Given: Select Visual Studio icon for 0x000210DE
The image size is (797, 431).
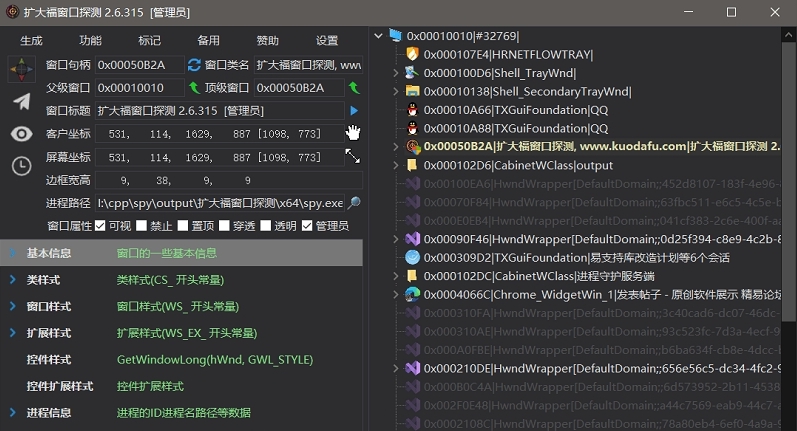Looking at the screenshot, I should click(x=412, y=368).
